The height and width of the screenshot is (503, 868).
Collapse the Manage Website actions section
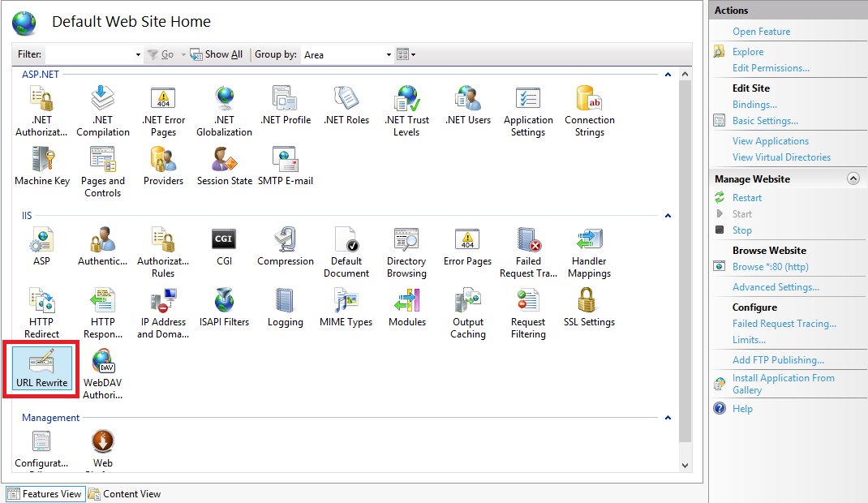853,179
